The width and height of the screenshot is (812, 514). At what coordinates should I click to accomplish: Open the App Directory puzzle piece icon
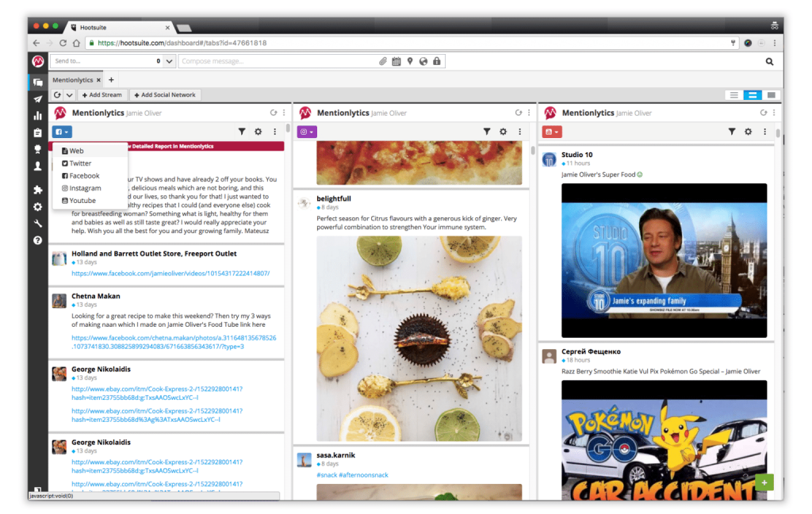pyautogui.click(x=37, y=190)
